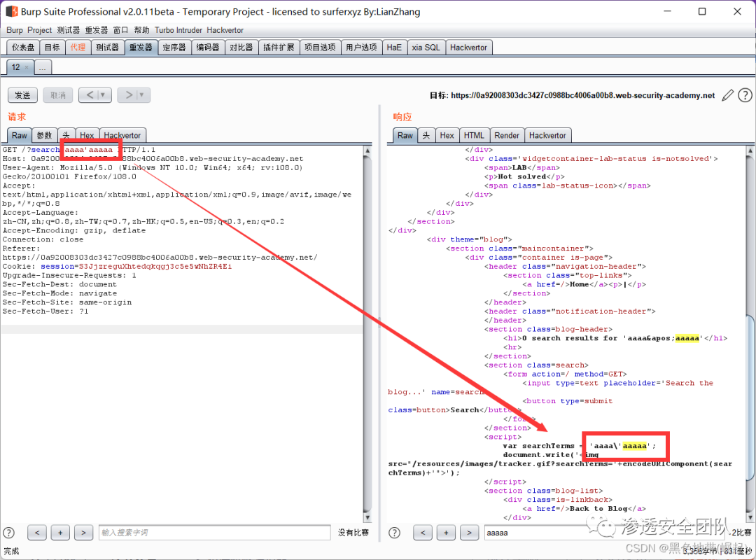
Task: Click the edit target pencil icon
Action: click(x=727, y=95)
